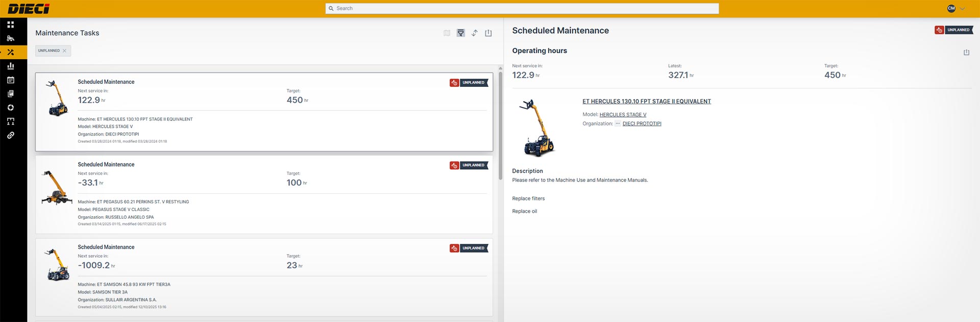
Task: Open the organization hierarchy icon in sidebar
Action: click(x=10, y=122)
